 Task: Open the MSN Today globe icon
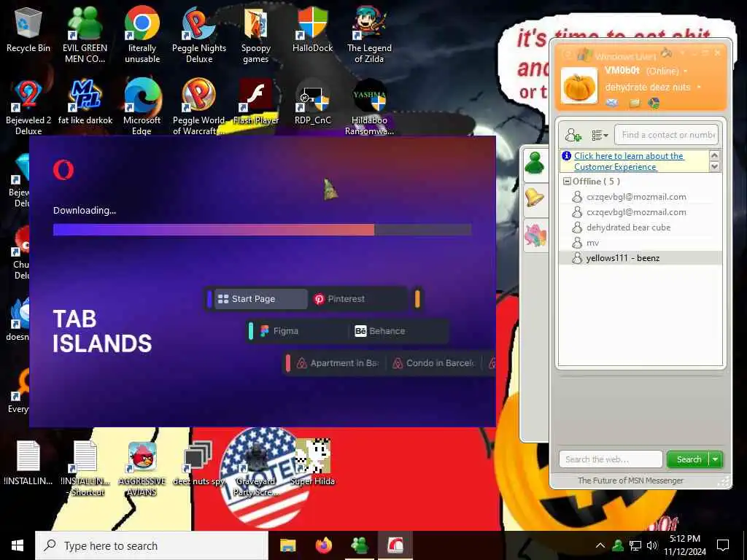(x=654, y=103)
